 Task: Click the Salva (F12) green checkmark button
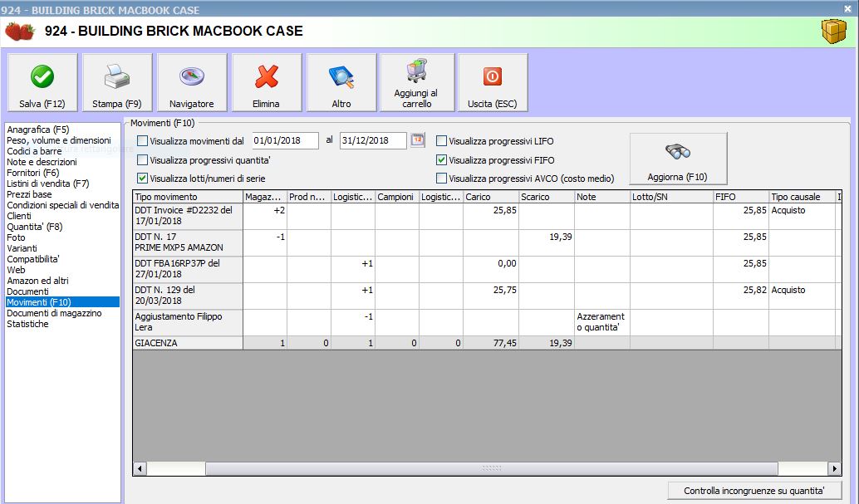(x=42, y=83)
